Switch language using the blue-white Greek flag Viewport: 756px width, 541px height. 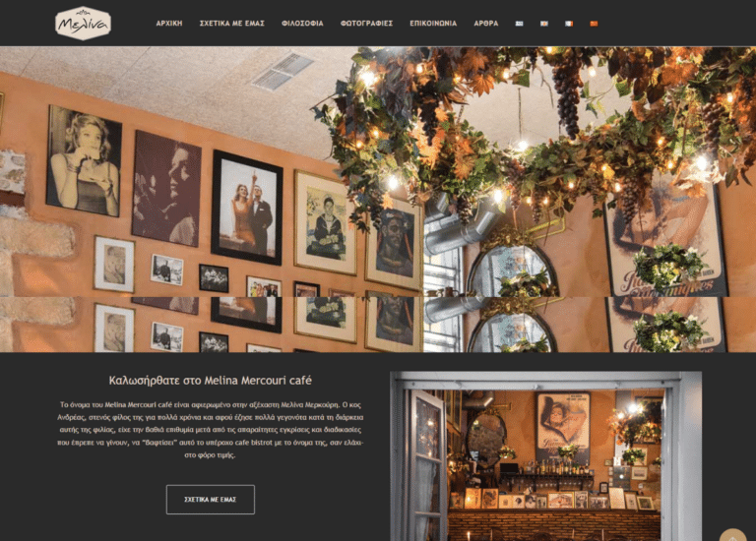pos(520,24)
